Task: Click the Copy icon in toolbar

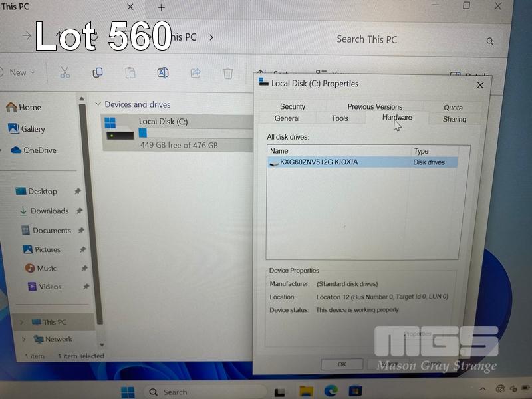Action: click(98, 73)
